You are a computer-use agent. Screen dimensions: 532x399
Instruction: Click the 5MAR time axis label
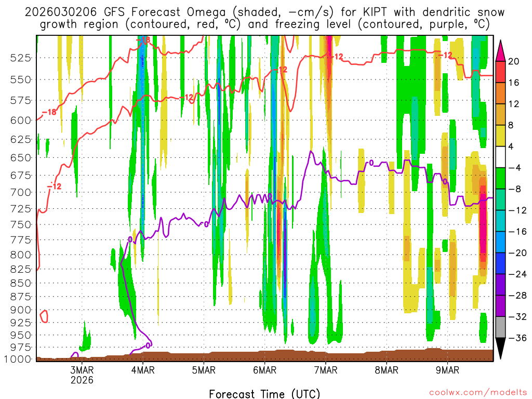click(204, 370)
